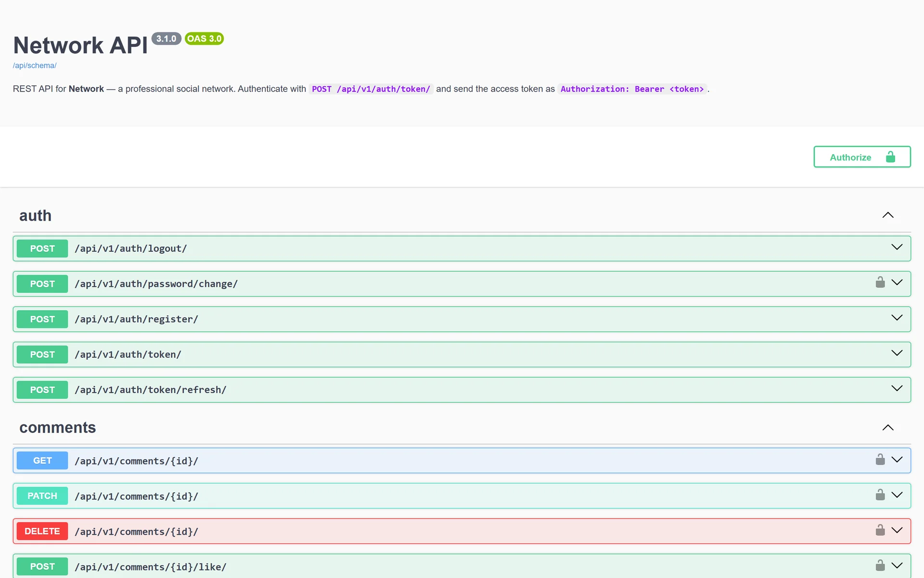Click the Authorize button
Screen dimensions: 924x578
(x=862, y=157)
